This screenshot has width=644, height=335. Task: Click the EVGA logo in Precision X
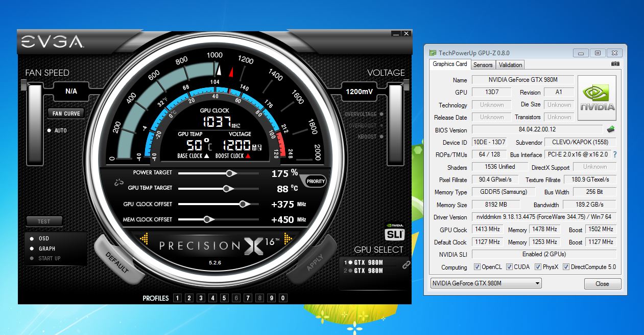click(53, 42)
